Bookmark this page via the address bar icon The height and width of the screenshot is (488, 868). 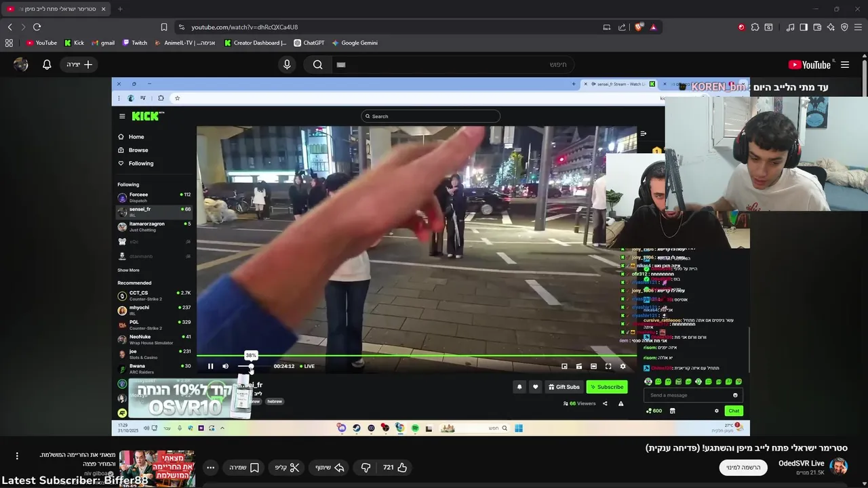(163, 27)
